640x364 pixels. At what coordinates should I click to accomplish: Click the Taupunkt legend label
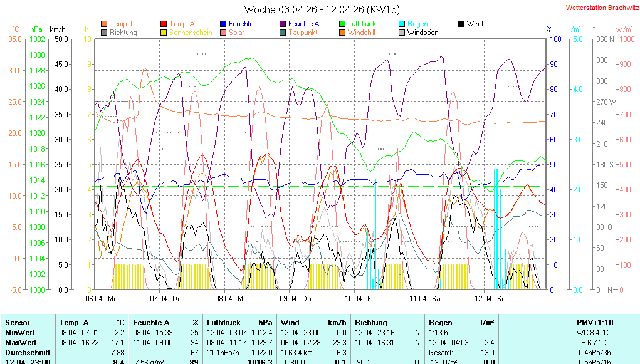click(x=303, y=33)
